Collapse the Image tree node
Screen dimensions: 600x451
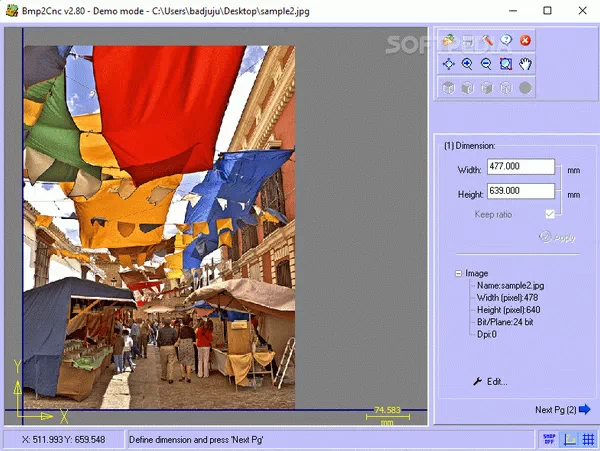457,273
